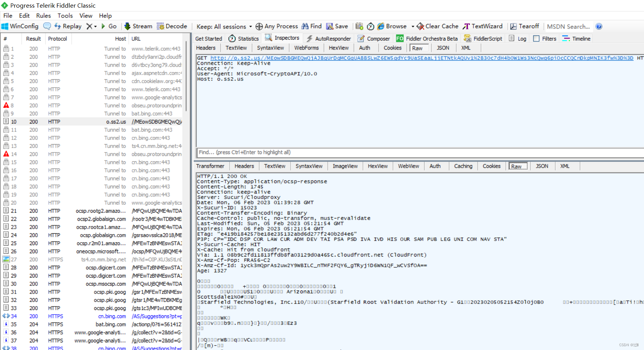Select request Headers inspector tab
The image size is (644, 350).
206,48
